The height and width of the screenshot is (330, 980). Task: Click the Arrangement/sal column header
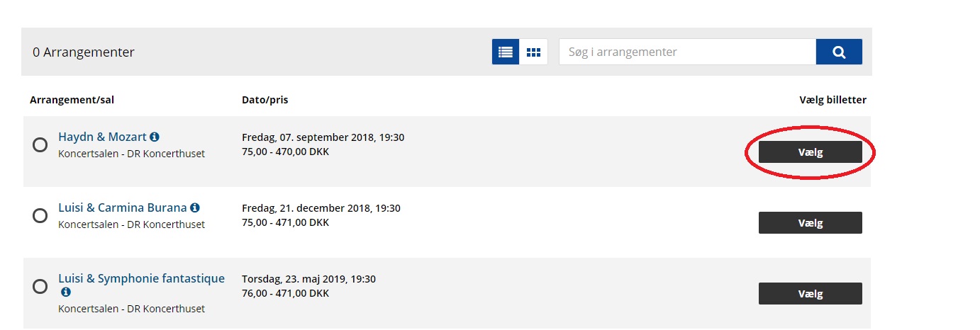tap(72, 100)
